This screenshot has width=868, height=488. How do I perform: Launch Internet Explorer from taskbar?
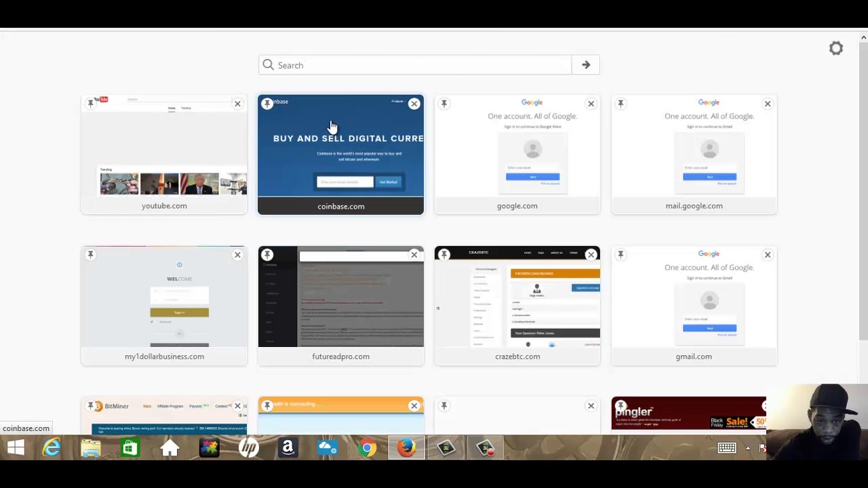pyautogui.click(x=52, y=447)
